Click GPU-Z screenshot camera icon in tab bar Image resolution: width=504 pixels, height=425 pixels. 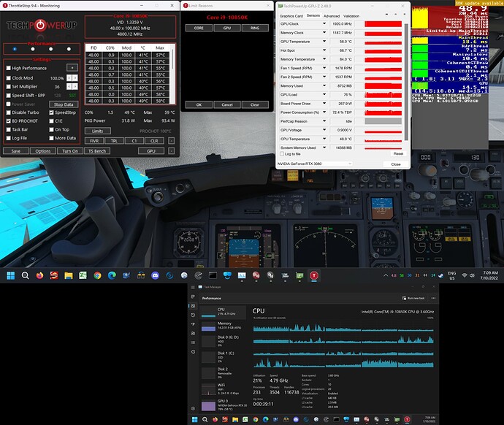point(386,15)
